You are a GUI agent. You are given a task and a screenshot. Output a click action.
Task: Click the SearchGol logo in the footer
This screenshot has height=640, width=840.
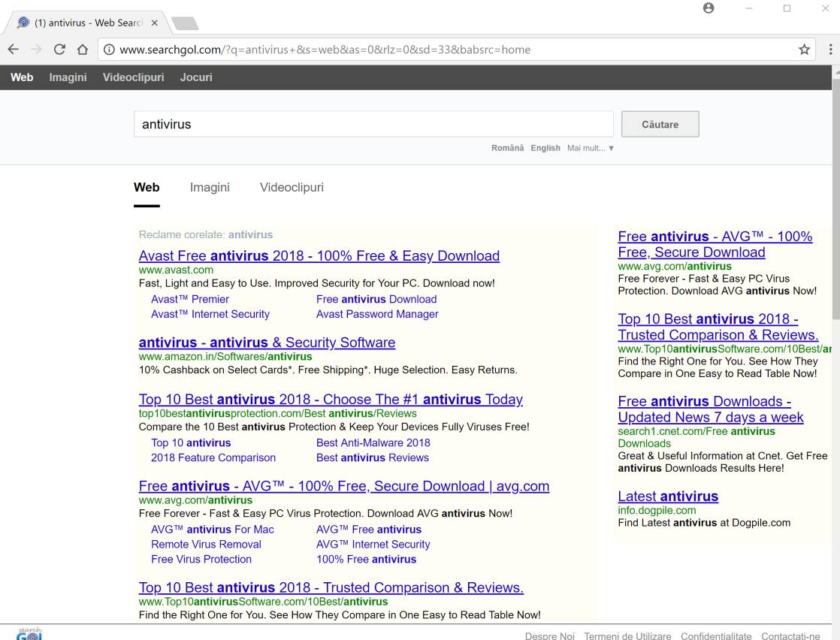pos(29,634)
